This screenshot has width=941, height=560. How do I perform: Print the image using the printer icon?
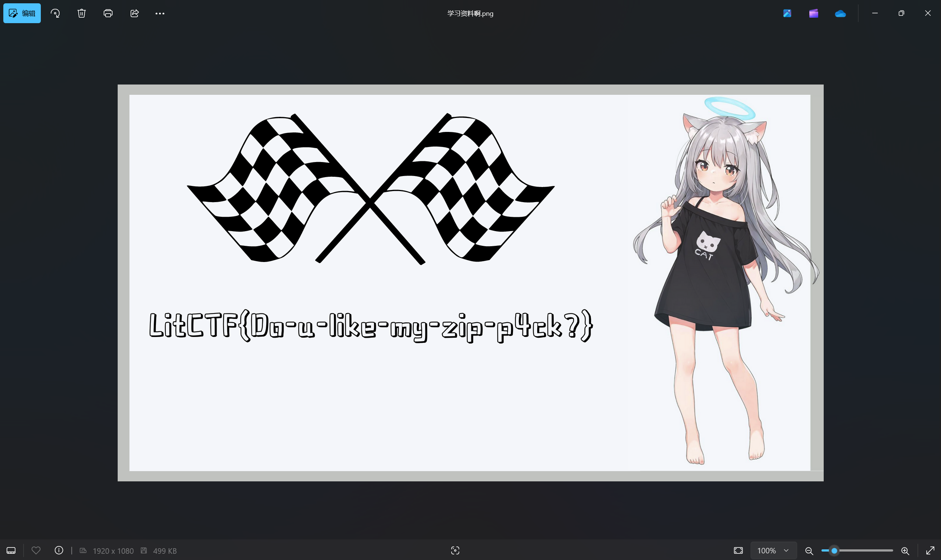(x=108, y=13)
